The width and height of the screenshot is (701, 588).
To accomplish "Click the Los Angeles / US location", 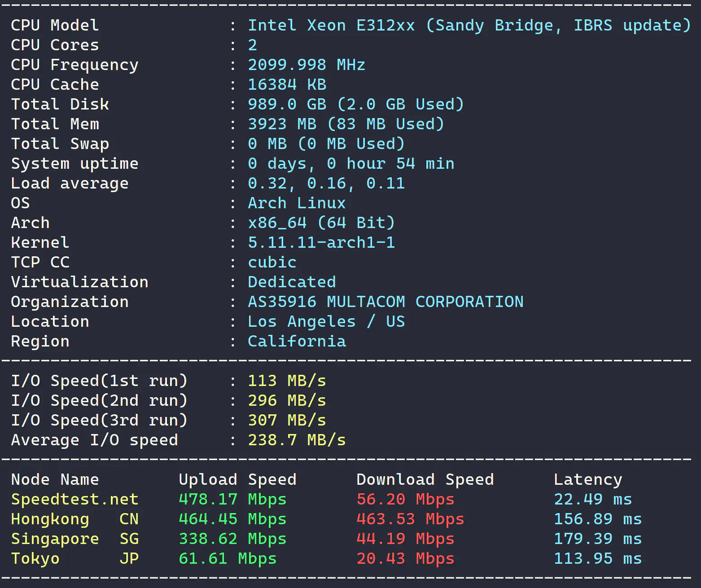I will coord(326,321).
